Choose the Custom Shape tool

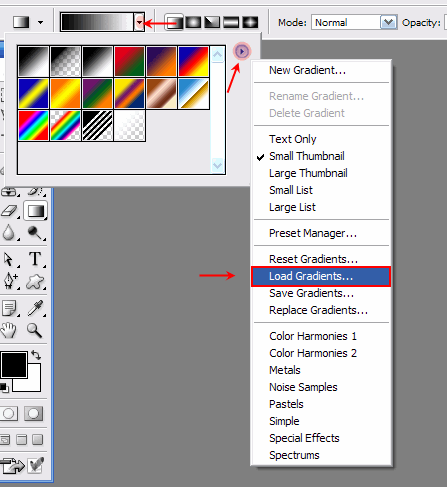point(35,282)
